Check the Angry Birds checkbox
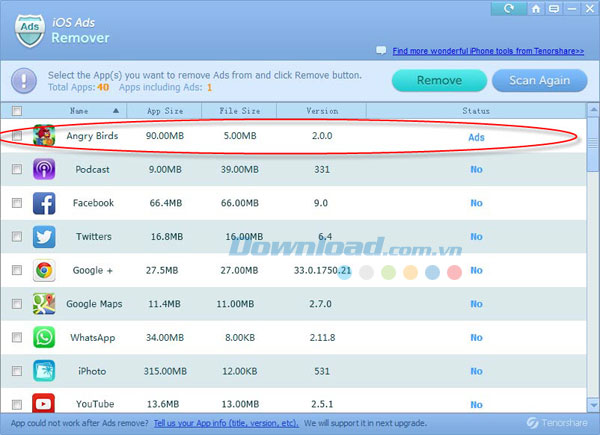This screenshot has width=600, height=435. coord(17,135)
